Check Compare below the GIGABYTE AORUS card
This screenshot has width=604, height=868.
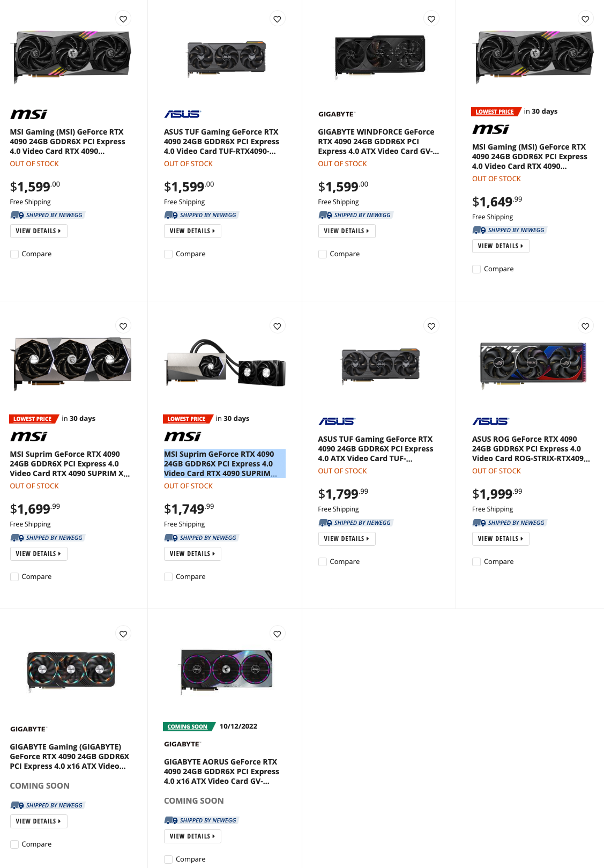[168, 858]
